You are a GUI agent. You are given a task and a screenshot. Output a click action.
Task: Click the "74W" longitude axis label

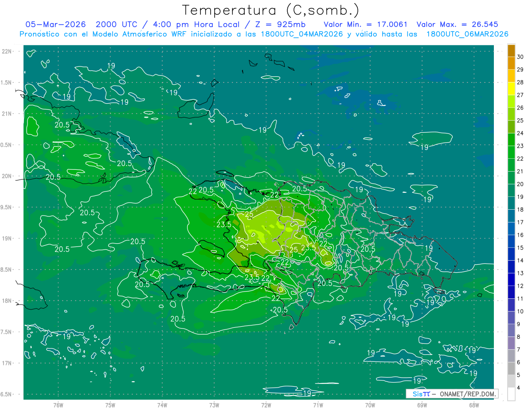click(162, 404)
